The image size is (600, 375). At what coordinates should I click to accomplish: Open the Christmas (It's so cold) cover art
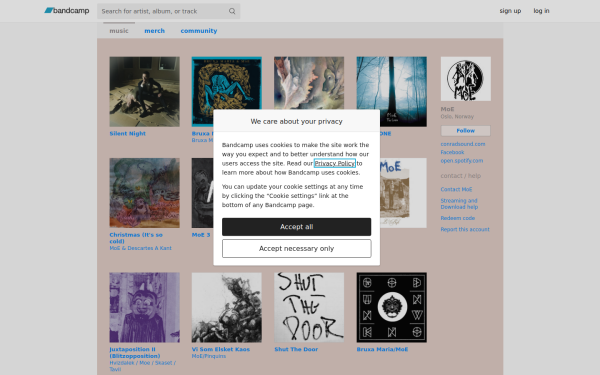click(x=145, y=193)
